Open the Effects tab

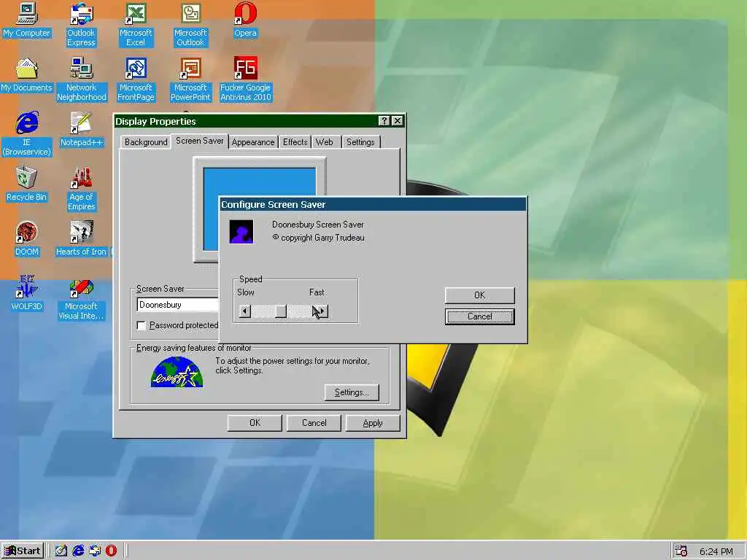click(295, 142)
